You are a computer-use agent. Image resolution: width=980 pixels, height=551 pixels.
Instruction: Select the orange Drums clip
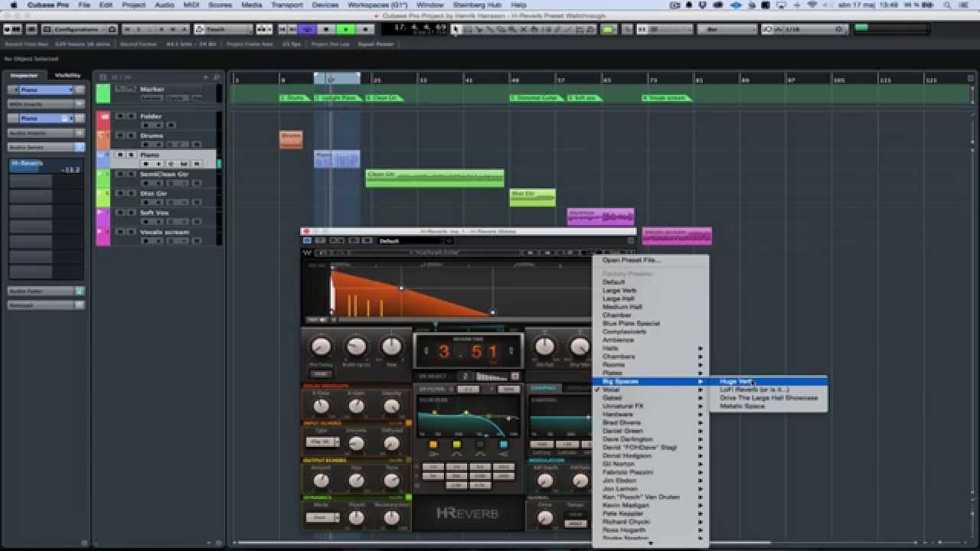pyautogui.click(x=291, y=139)
